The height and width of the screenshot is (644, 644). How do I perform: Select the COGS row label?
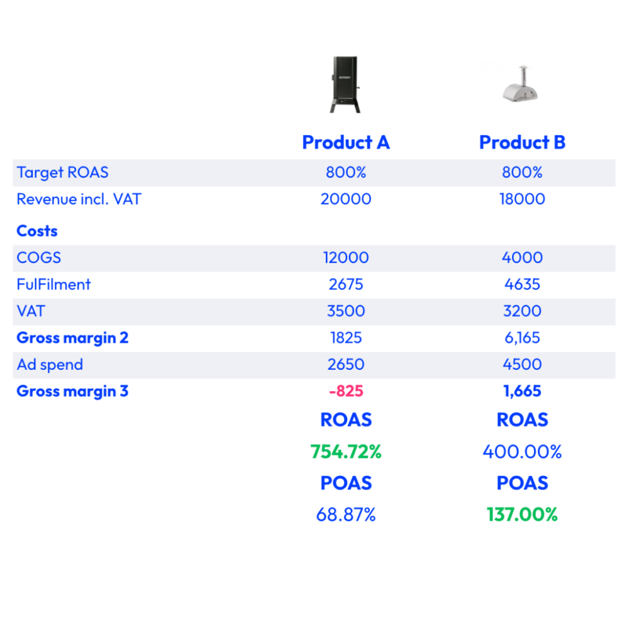(39, 258)
